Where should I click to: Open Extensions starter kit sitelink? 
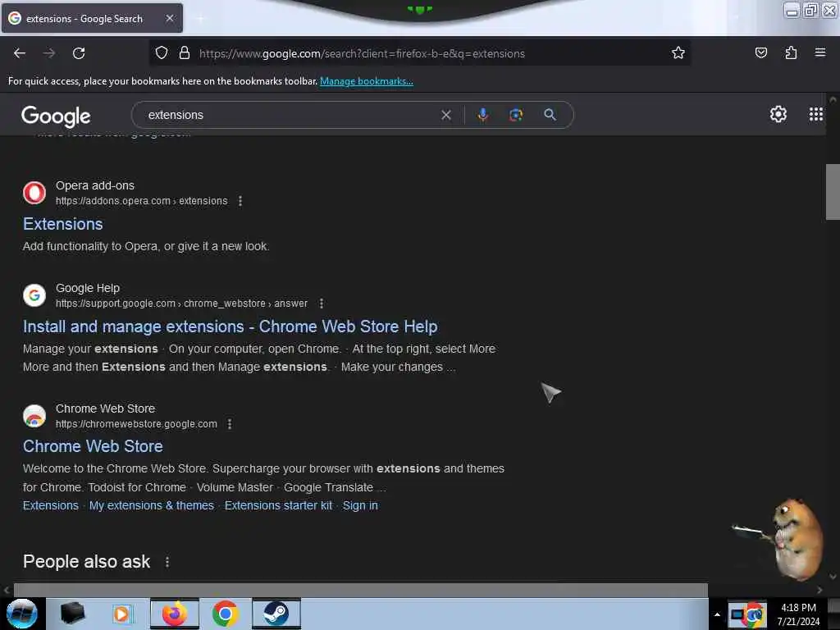(x=278, y=505)
